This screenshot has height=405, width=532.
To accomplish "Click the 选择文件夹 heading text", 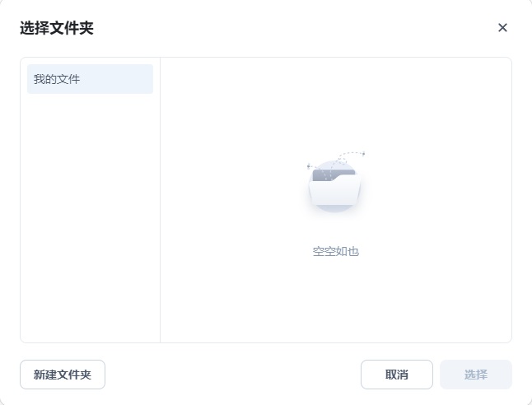I will pyautogui.click(x=57, y=28).
